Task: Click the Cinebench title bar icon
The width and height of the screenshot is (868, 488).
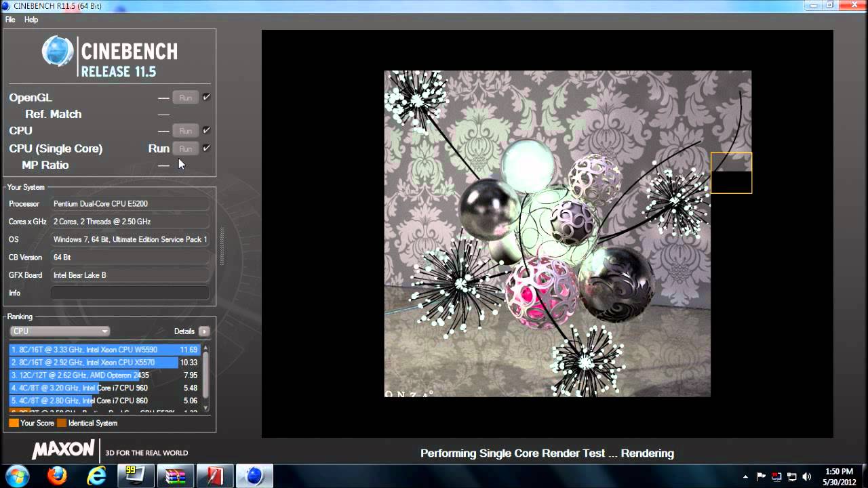Action: point(7,5)
